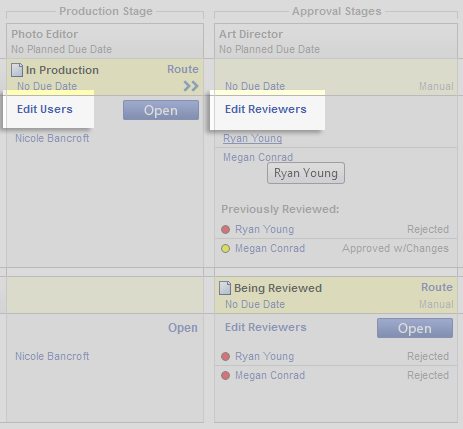463x429 pixels.
Task: Click the Open button in Production Stage
Action: (x=161, y=110)
